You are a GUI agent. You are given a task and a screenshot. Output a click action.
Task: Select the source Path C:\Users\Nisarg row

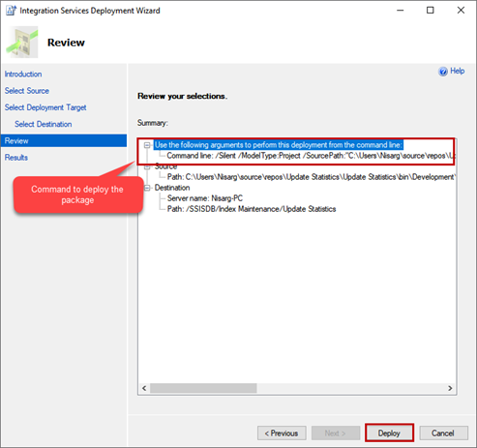coord(312,177)
